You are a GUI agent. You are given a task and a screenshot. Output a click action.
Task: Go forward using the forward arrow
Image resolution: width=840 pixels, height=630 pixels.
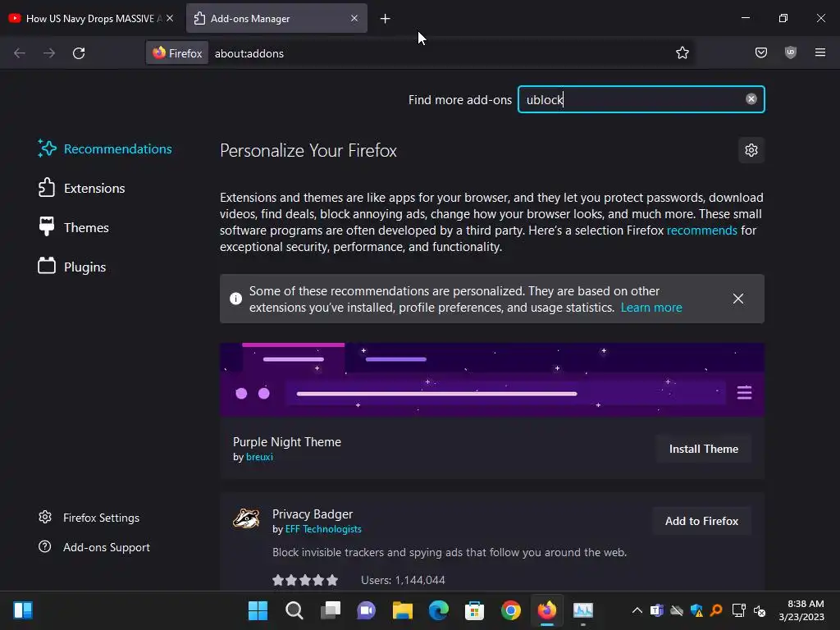pos(49,53)
